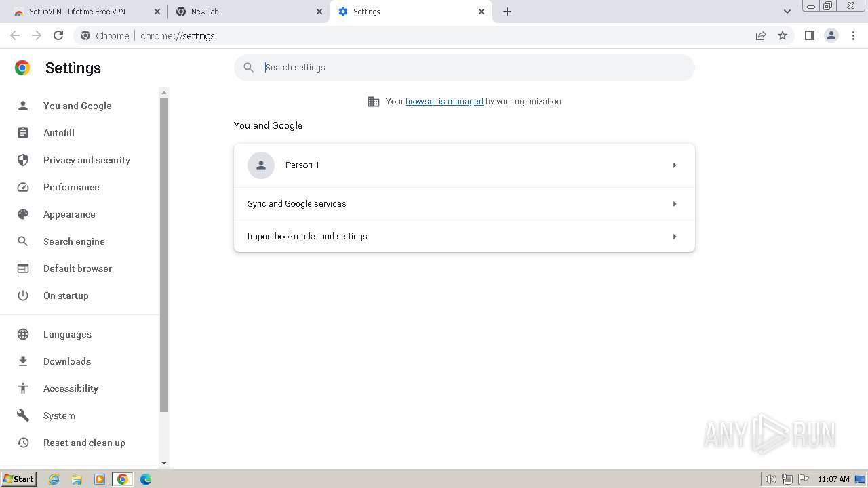Click the Chrome site info chip
The width and height of the screenshot is (868, 488).
pyautogui.click(x=104, y=36)
